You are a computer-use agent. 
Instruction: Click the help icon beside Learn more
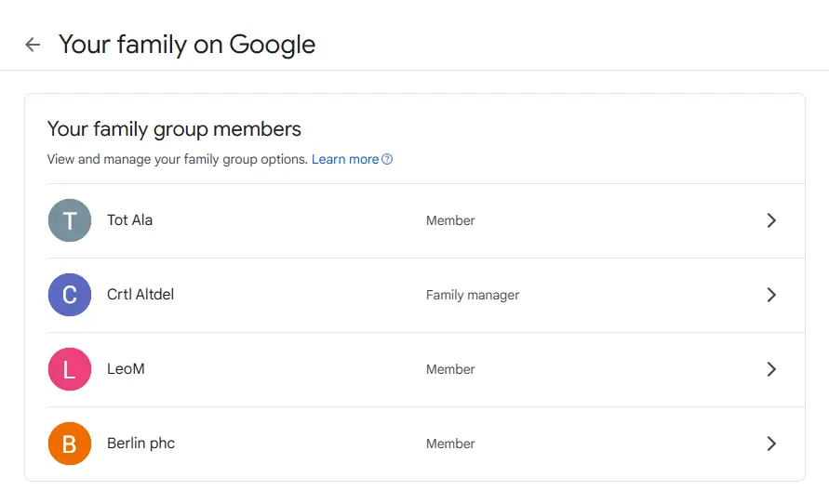point(387,159)
